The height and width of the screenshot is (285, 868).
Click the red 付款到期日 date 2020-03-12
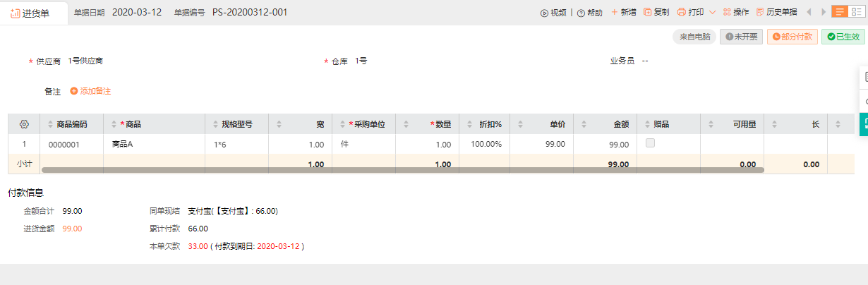279,247
